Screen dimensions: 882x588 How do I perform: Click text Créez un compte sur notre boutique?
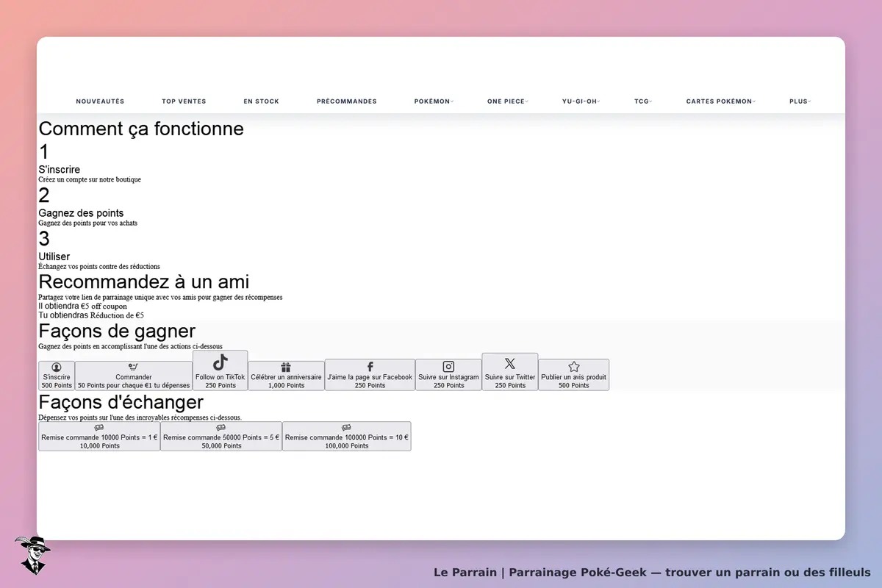pos(90,179)
